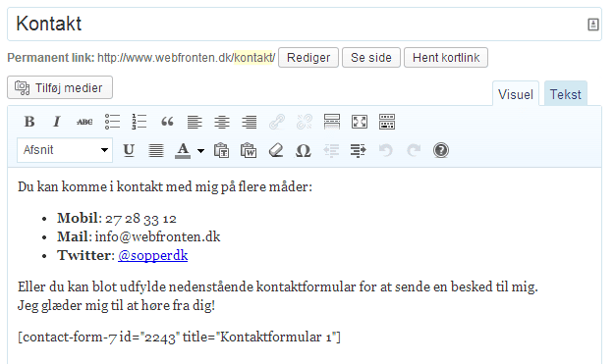
Task: Decrease the indent
Action: click(331, 150)
